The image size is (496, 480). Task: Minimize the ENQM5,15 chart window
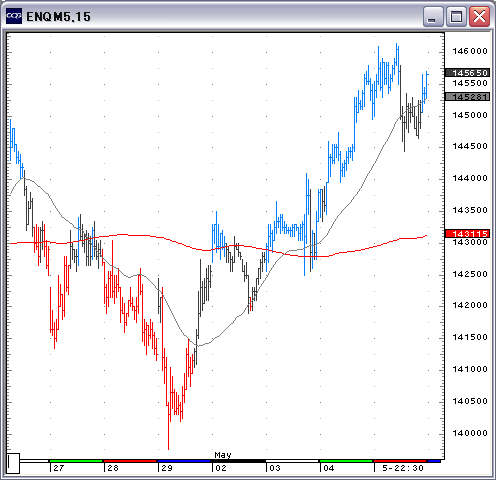pos(433,16)
